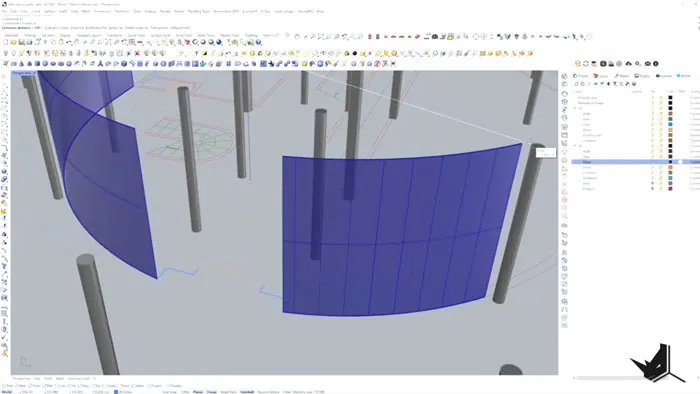Open the Help menu
Screen dimensions: 700x394
click(x=320, y=11)
